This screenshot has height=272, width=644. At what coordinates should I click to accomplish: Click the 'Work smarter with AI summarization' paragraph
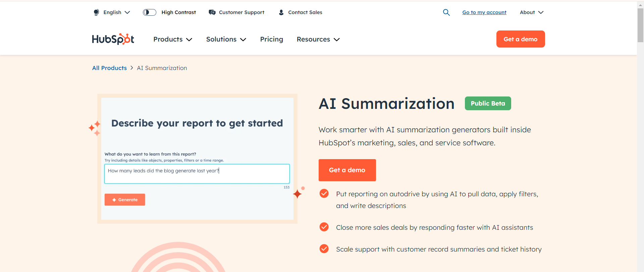click(x=425, y=136)
